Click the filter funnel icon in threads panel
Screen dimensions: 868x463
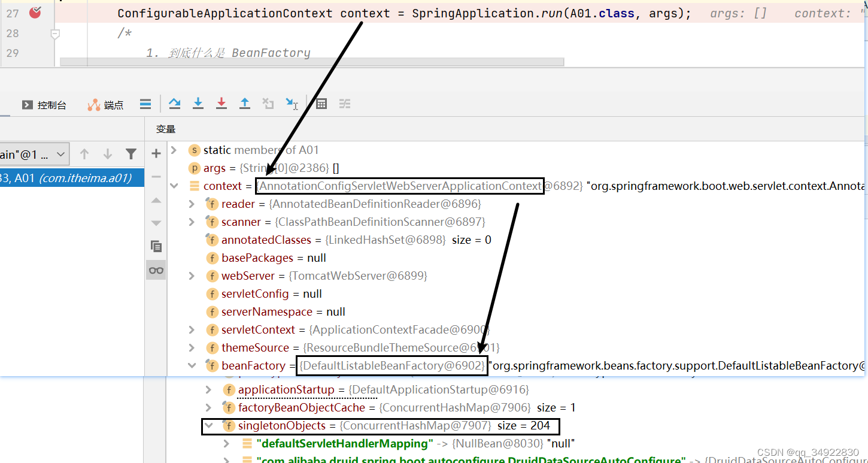(131, 153)
